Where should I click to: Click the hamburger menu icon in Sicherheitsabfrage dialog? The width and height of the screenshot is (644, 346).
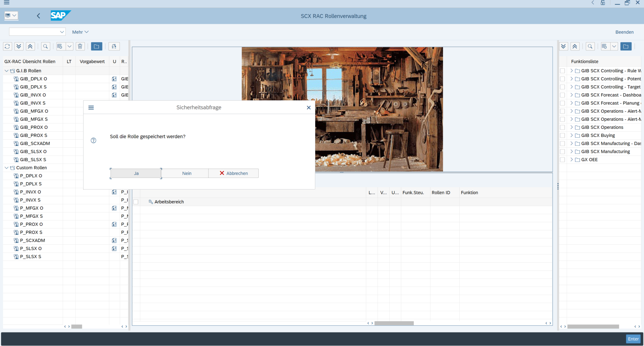click(x=91, y=108)
